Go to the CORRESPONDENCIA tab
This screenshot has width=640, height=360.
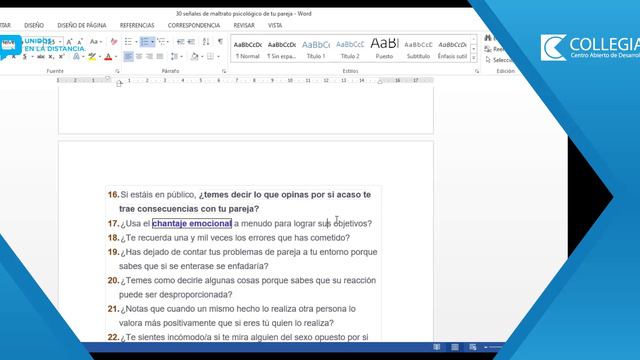point(194,25)
